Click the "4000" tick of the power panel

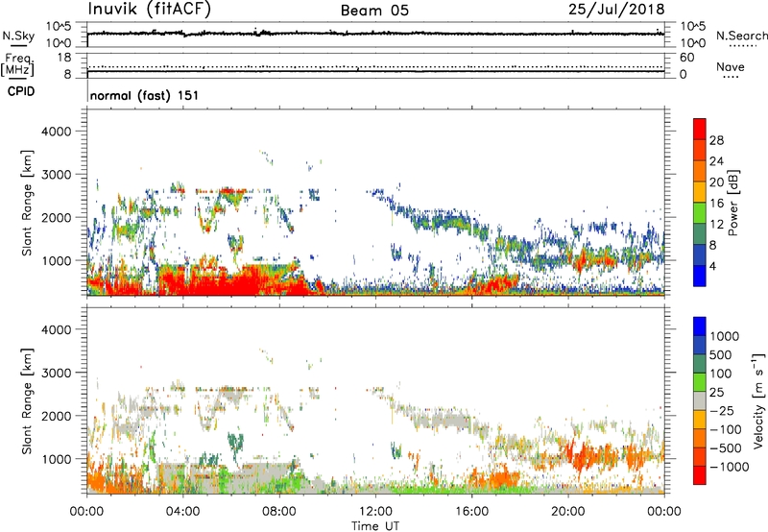coord(57,132)
